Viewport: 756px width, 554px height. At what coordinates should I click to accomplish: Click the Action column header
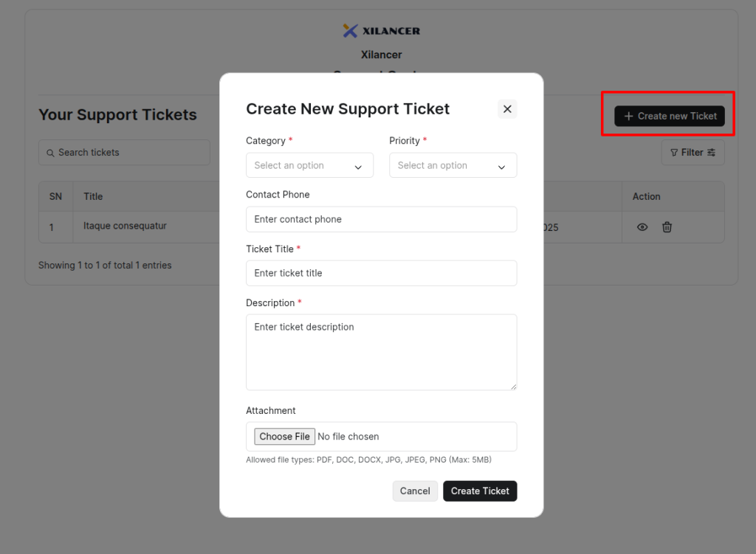646,196
